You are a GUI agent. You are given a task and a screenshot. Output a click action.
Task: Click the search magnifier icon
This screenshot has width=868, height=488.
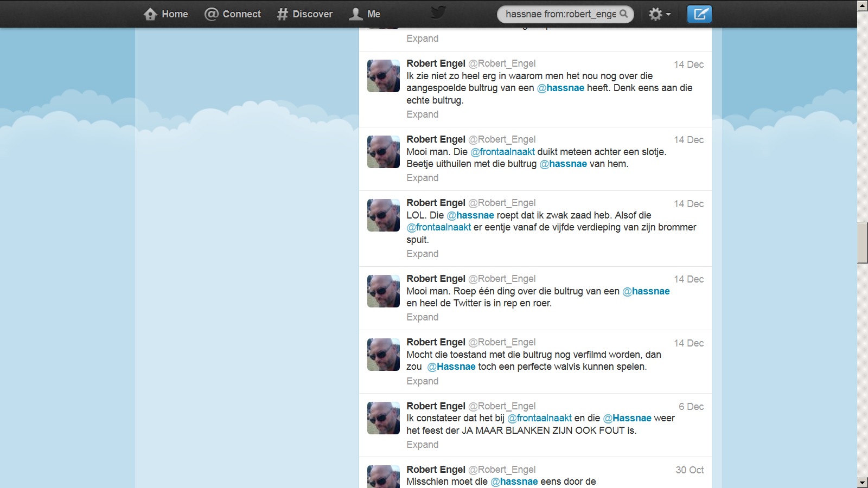coord(624,14)
